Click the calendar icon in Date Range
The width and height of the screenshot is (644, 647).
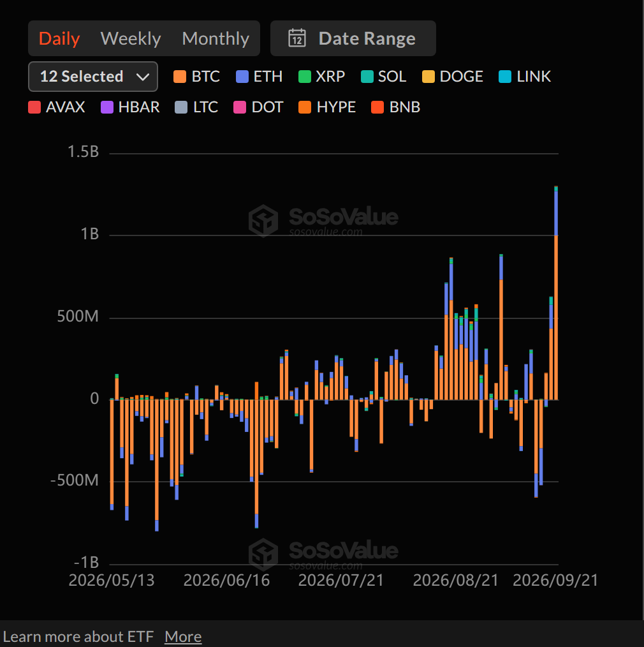[297, 38]
